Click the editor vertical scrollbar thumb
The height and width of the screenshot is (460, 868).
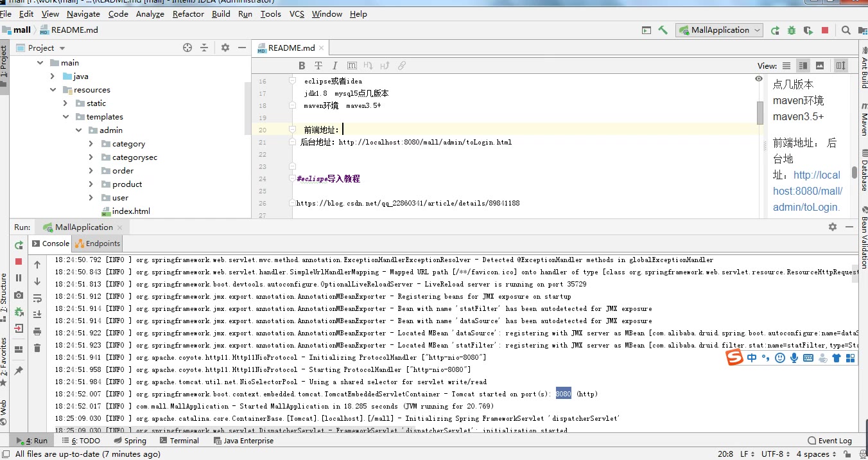click(760, 112)
